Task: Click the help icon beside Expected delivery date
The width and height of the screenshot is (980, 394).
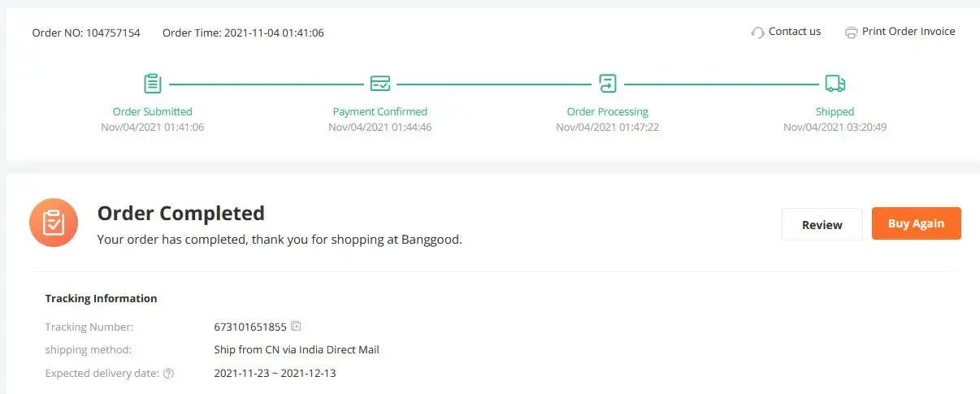Action: tap(169, 374)
